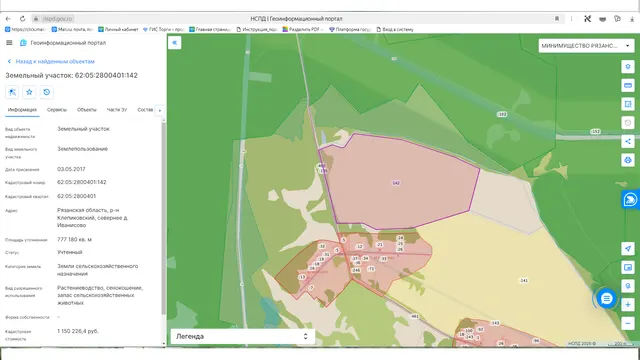Go back via Назад к найденным объектам

pos(51,61)
